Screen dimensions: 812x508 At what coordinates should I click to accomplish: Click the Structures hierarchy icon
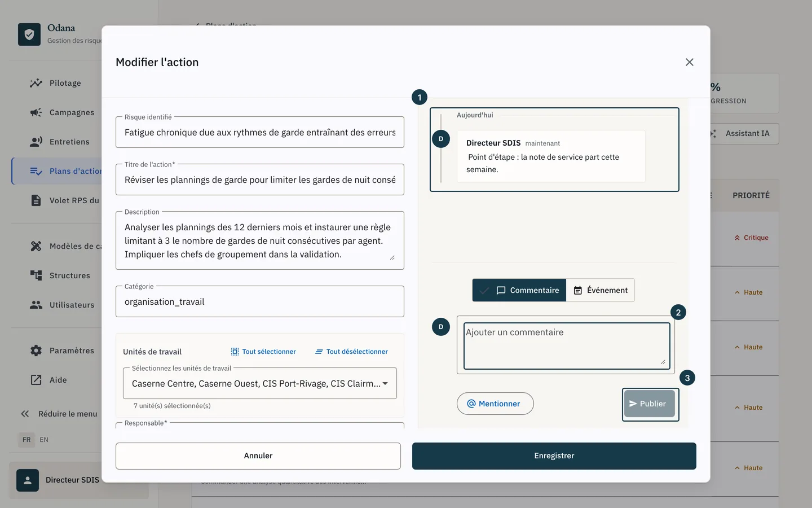36,275
